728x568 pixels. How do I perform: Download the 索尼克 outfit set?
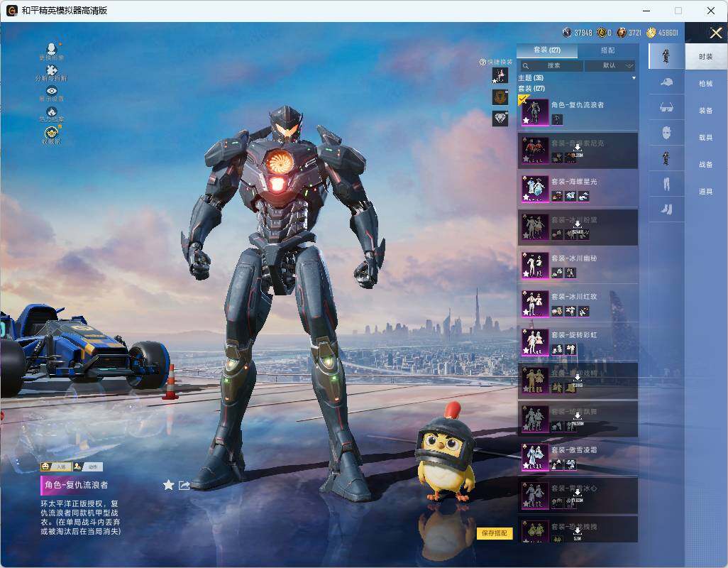tap(578, 151)
